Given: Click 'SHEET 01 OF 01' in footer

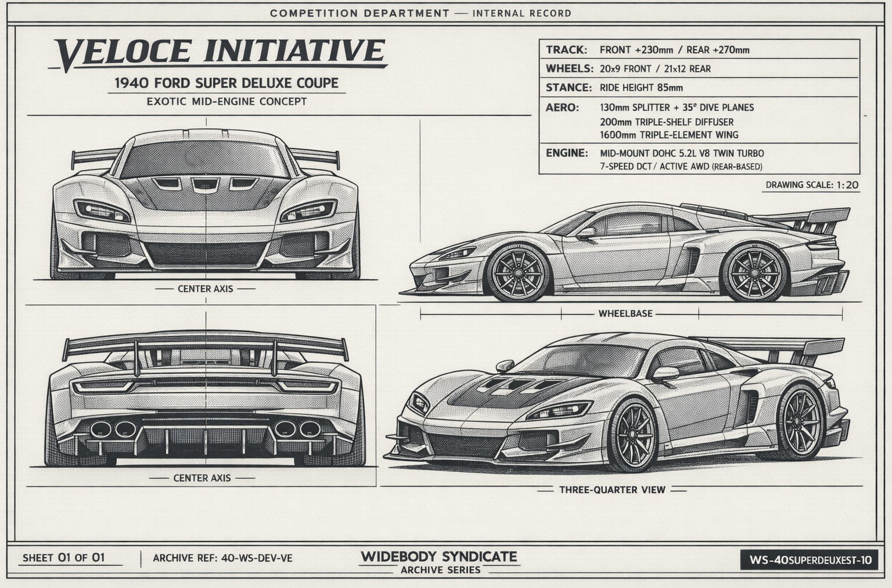Looking at the screenshot, I should pos(64,558).
